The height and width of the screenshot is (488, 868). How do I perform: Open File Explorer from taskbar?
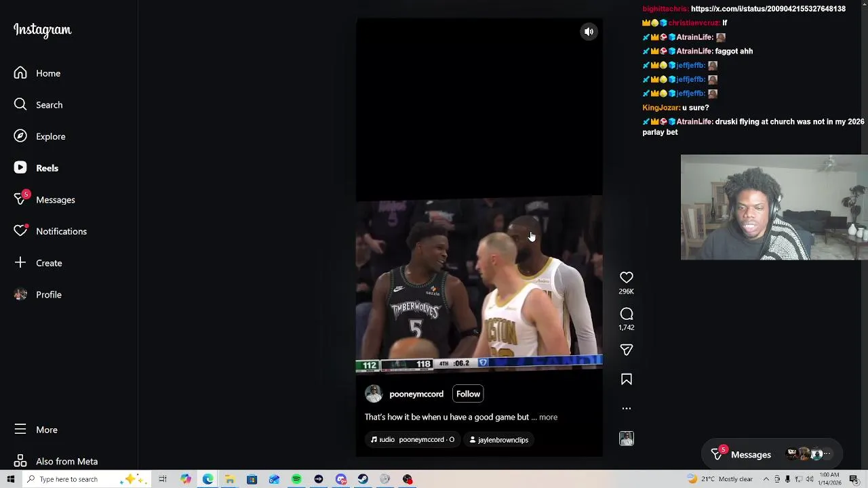pyautogui.click(x=230, y=479)
